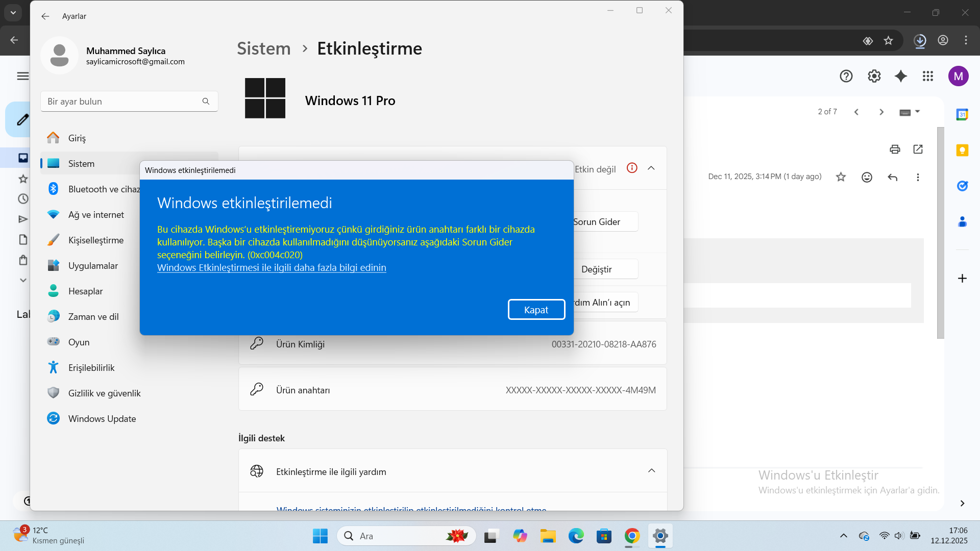The image size is (980, 551).
Task: Click the Sistem breadcrumb link
Action: 264,48
